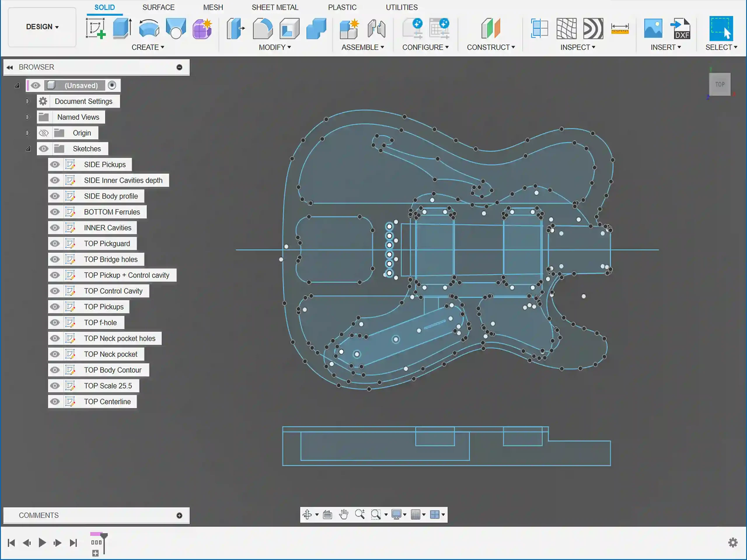Click the Interference inspect icon
This screenshot has width=747, height=560.
pos(539,28)
